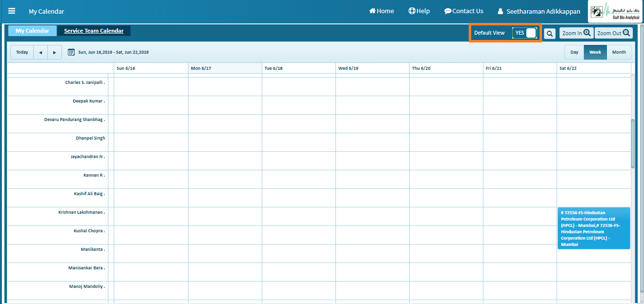This screenshot has height=304, width=644.
Task: Switch to My Calendar tab
Action: (x=32, y=31)
